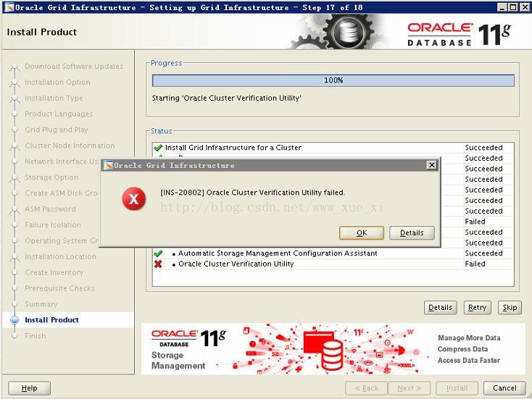Click 'Starting Oracle Cluster Verification Utility' progress text

coord(226,98)
